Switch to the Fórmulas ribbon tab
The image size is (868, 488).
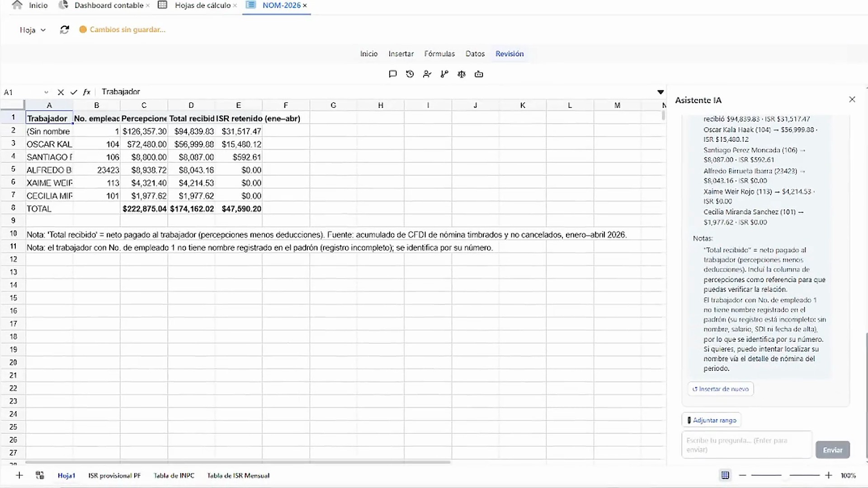point(439,54)
